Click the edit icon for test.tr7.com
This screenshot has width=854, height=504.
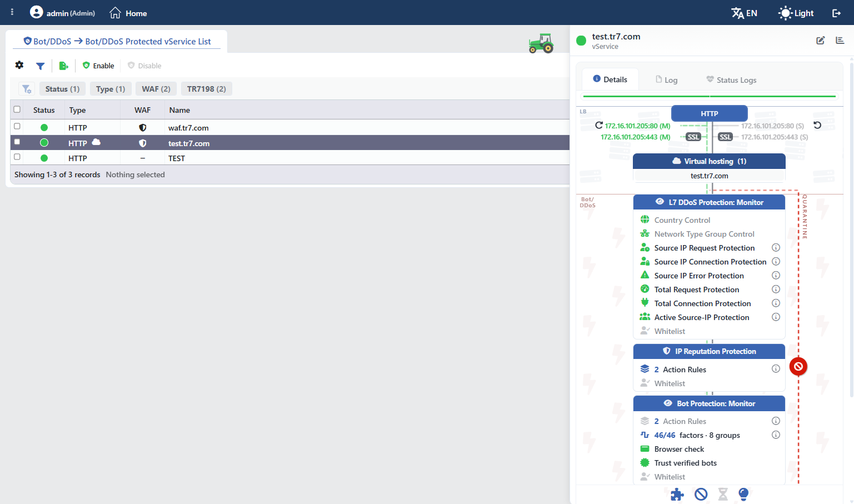click(820, 40)
